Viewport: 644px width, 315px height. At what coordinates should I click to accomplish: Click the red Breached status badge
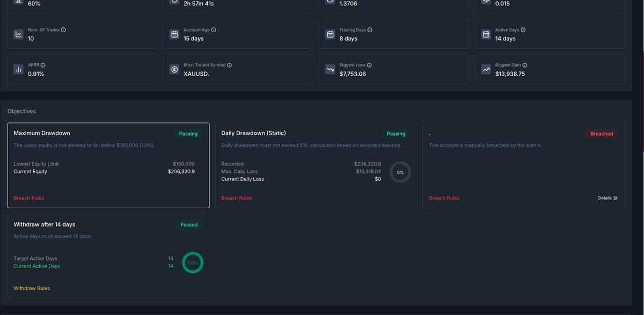602,134
